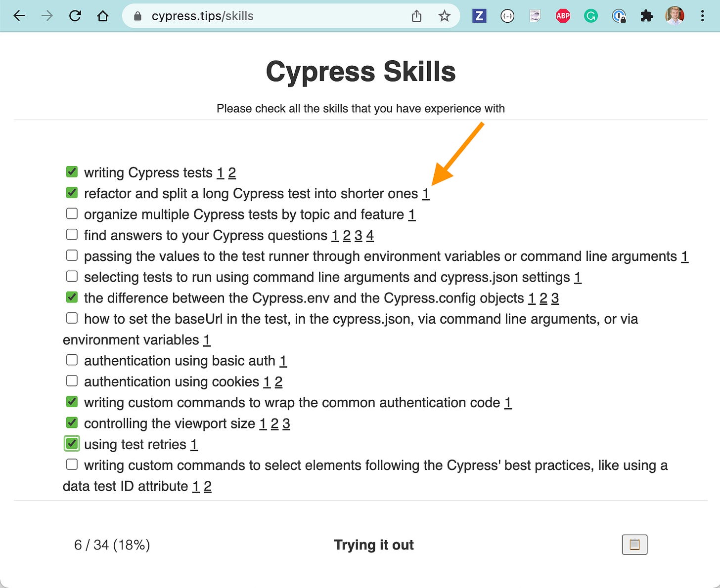Screen dimensions: 720x588
Task: Check organize multiple Cypress tests by topic
Action: [x=72, y=213]
